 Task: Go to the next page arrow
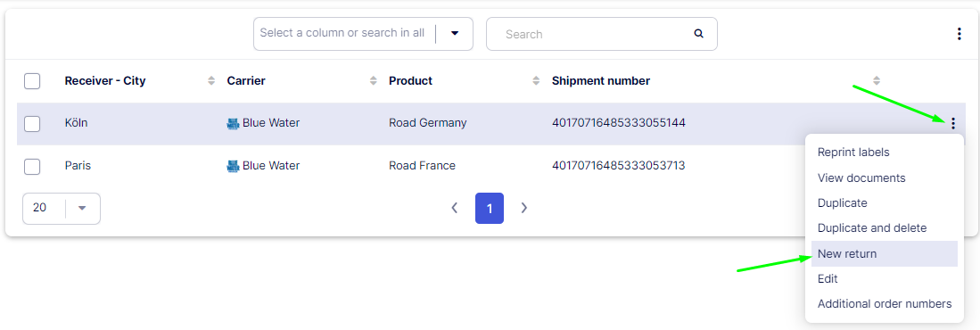coord(524,208)
